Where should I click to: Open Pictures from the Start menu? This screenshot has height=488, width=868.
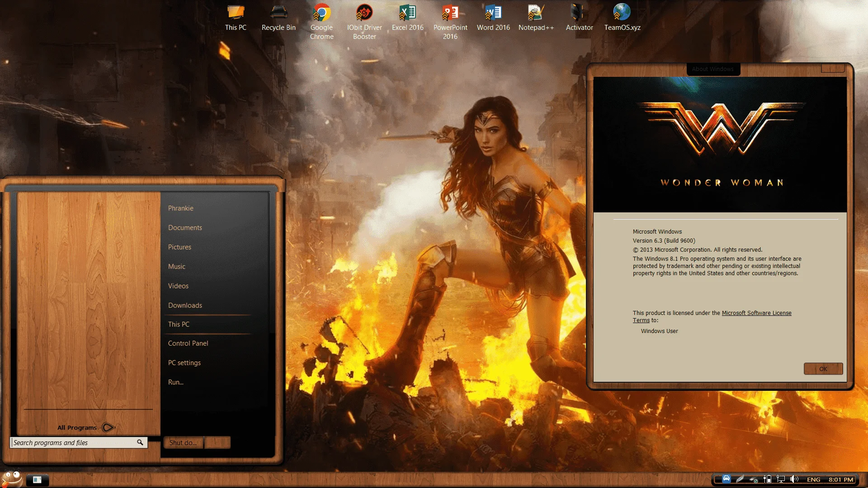pos(179,247)
